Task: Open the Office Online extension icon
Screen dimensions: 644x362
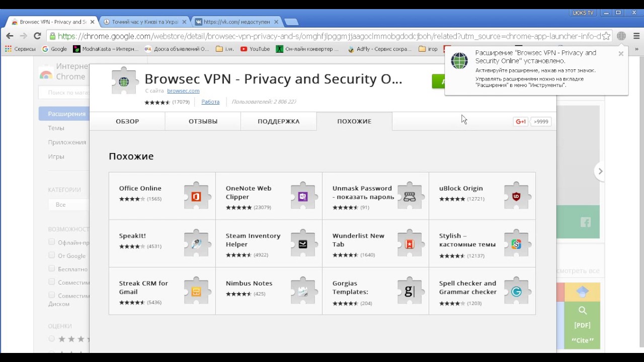Action: (x=196, y=197)
